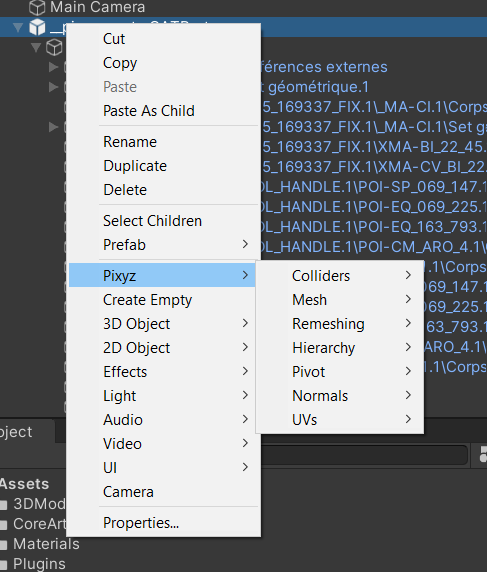This screenshot has height=572, width=487.
Task: Click the selected prefab's white cube icon
Action: tap(37, 27)
